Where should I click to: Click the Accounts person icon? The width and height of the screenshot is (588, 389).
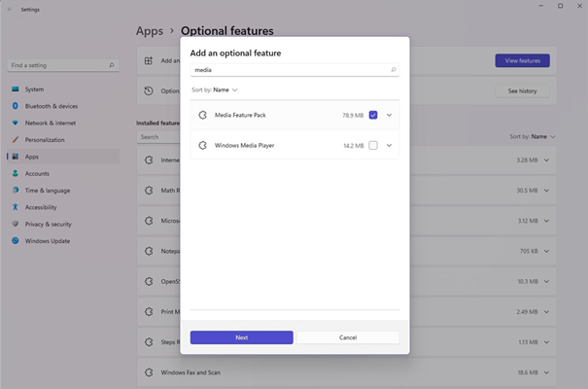(x=15, y=173)
